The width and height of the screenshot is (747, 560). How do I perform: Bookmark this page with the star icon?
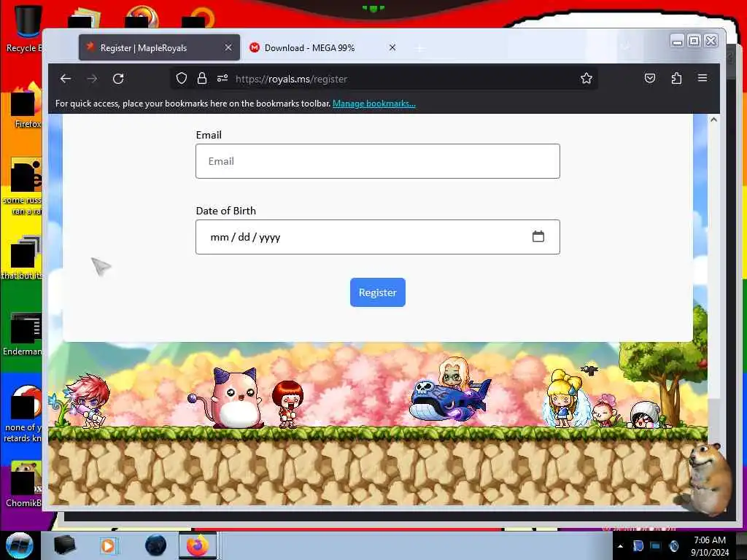click(587, 79)
